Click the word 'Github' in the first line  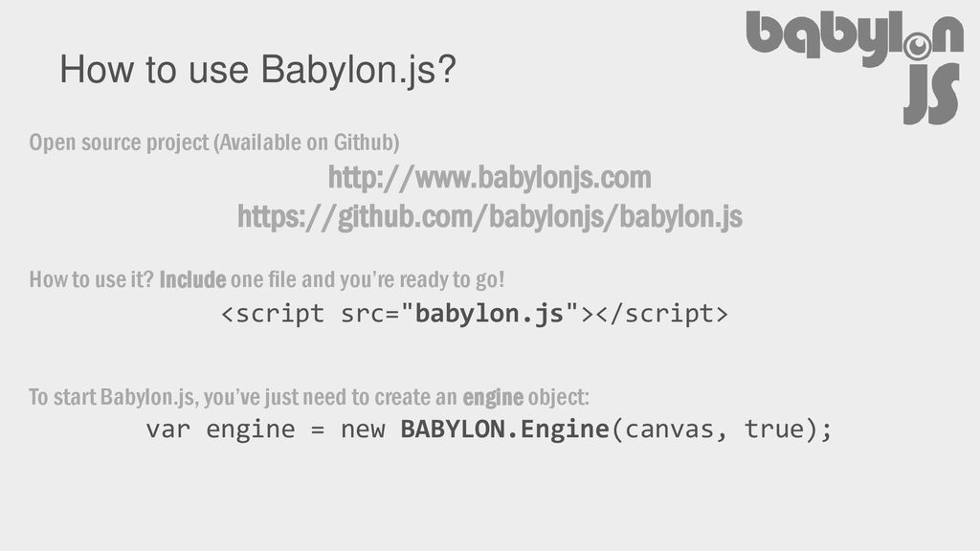[x=363, y=142]
